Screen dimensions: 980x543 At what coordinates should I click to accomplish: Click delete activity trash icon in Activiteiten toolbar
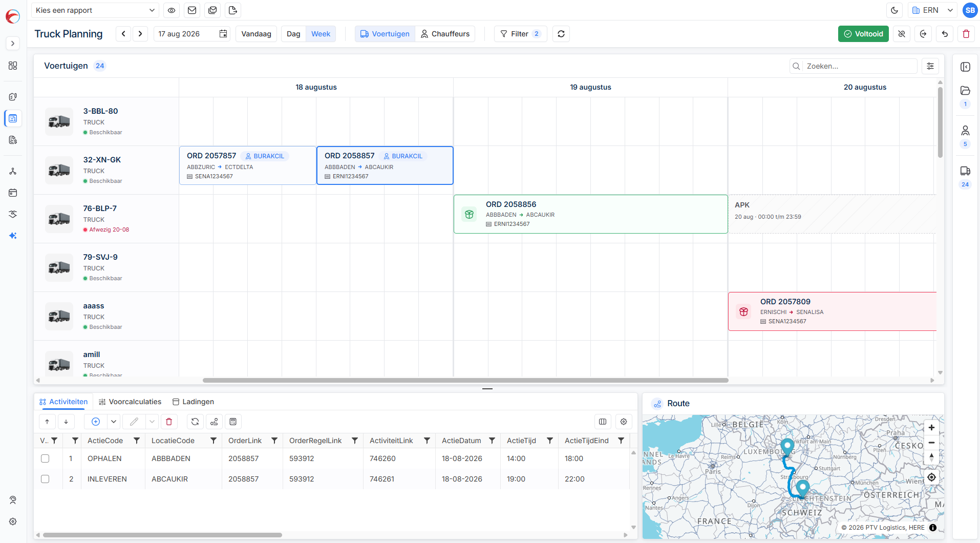click(x=169, y=422)
